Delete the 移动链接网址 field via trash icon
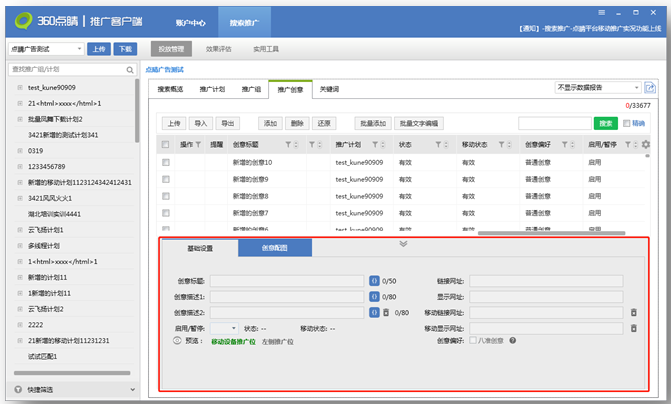 [632, 312]
